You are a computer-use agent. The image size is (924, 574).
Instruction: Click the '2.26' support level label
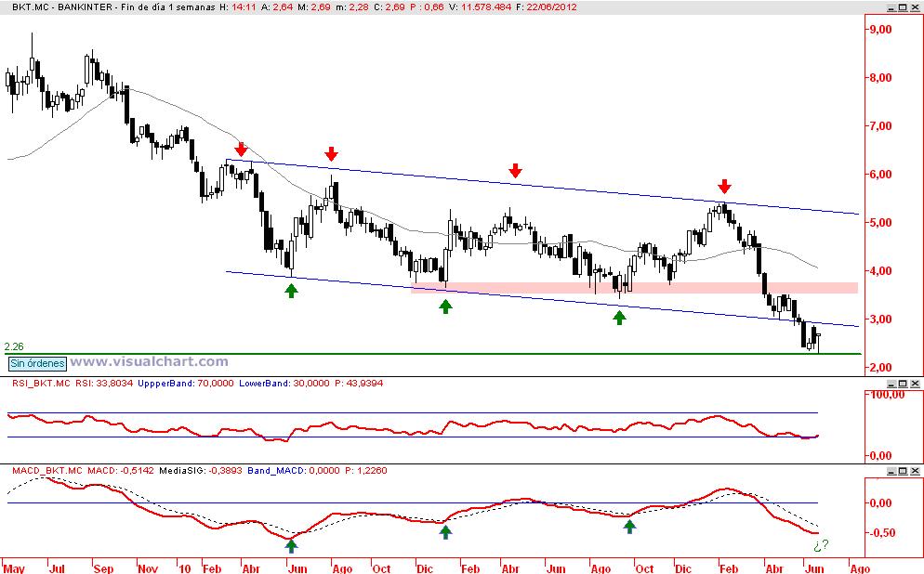coord(14,346)
